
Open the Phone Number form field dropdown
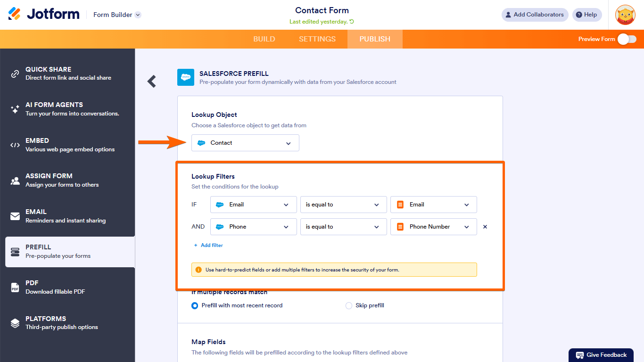tap(433, 227)
